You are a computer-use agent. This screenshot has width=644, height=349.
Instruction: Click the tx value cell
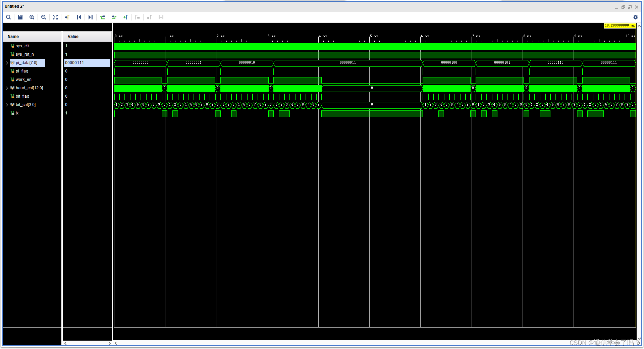(87, 113)
